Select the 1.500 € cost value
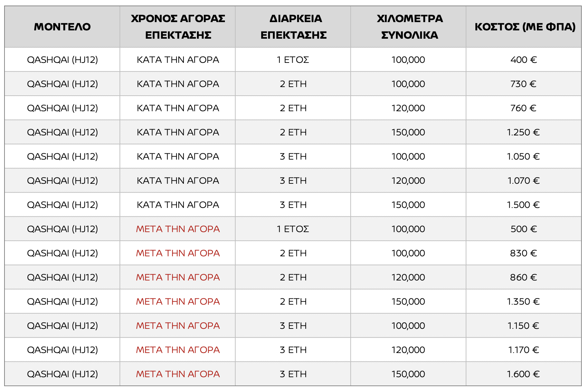 click(x=523, y=205)
